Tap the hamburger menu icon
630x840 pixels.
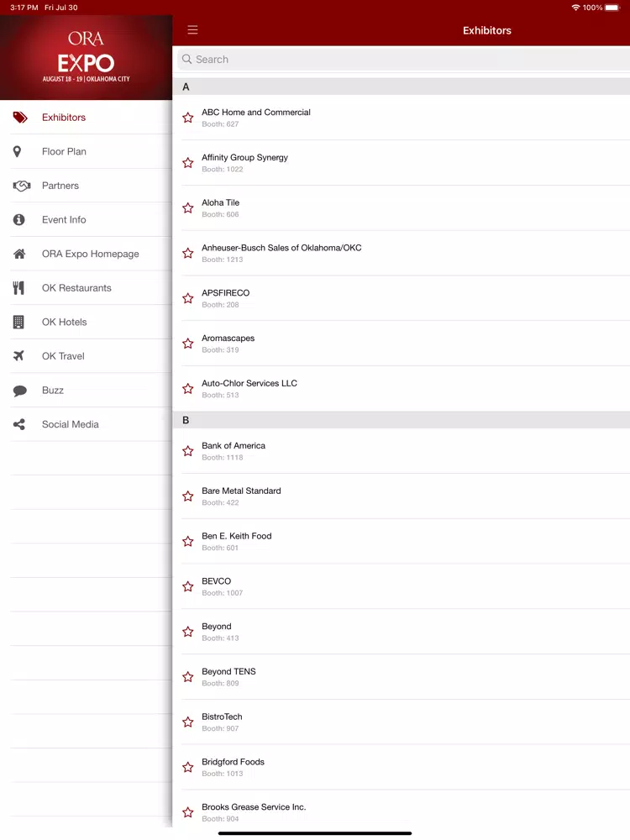192,30
